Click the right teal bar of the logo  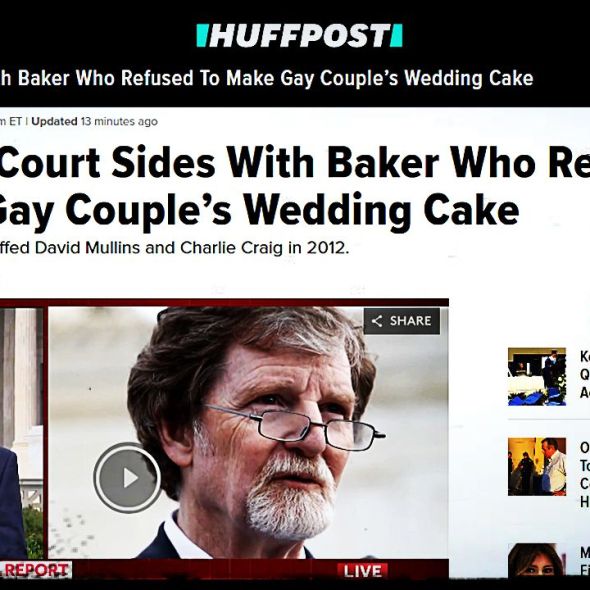point(396,36)
